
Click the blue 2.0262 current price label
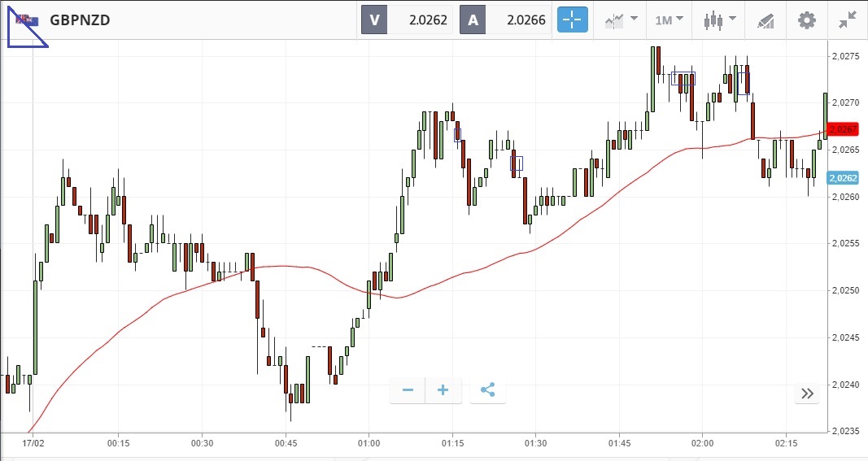click(843, 177)
